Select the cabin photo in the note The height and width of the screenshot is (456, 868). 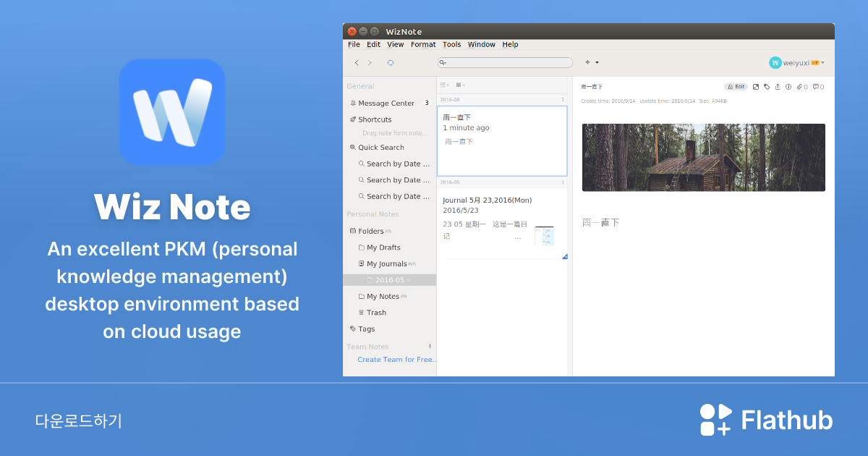pos(703,157)
